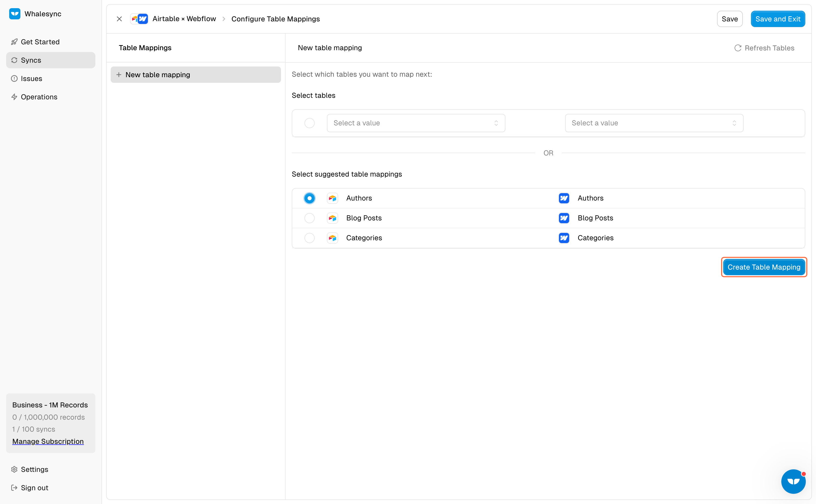The height and width of the screenshot is (504, 816).
Task: Close the table mapping configuration
Action: 119,19
